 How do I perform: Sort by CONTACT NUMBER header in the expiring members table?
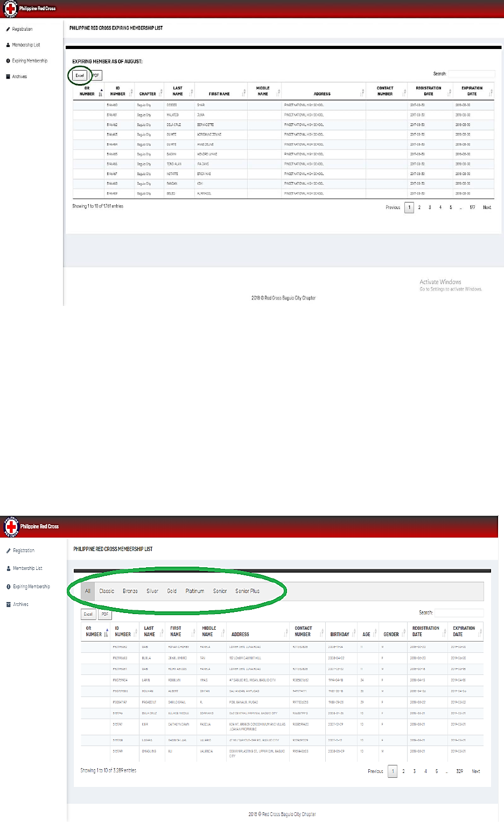point(385,90)
